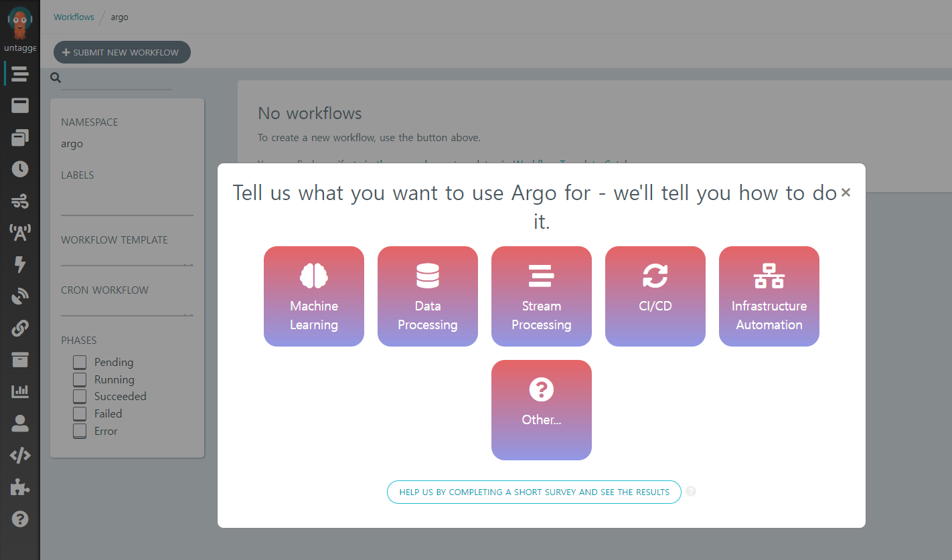Open the Workflow Template dropdown
Viewport: 952px width, 560px height.
127,258
